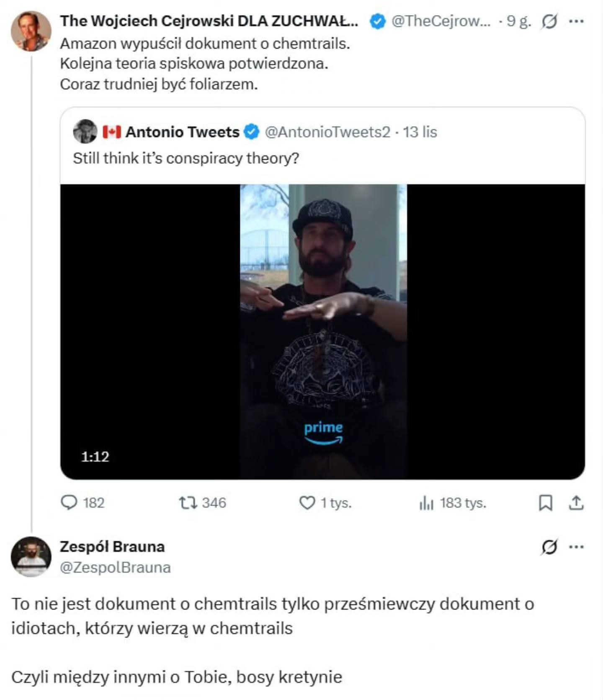The height and width of the screenshot is (700, 603).
Task: View analytics showing 183 tys. views
Action: pos(426,502)
